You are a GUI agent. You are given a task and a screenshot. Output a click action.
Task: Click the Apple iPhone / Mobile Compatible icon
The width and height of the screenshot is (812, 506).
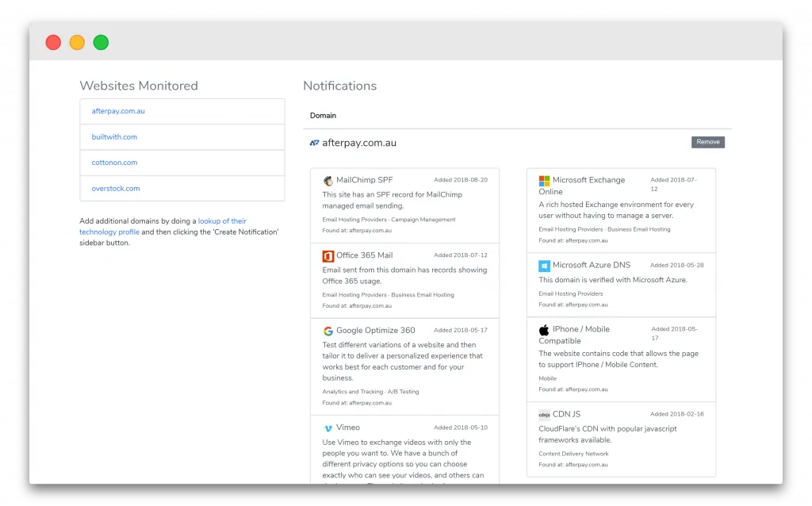click(544, 329)
